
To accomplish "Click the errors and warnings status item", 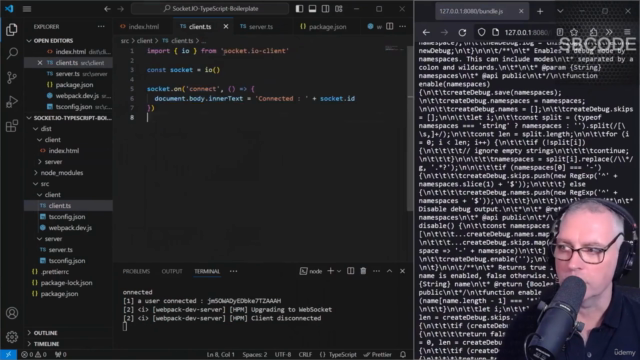I will (34, 355).
